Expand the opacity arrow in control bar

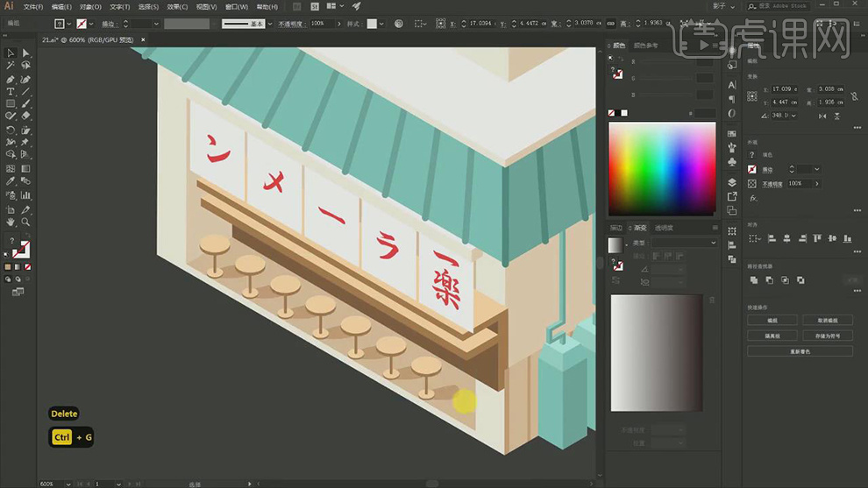pos(339,24)
